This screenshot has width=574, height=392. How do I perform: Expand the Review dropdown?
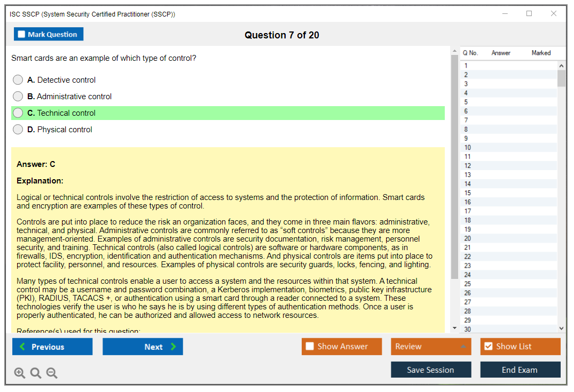(x=463, y=347)
